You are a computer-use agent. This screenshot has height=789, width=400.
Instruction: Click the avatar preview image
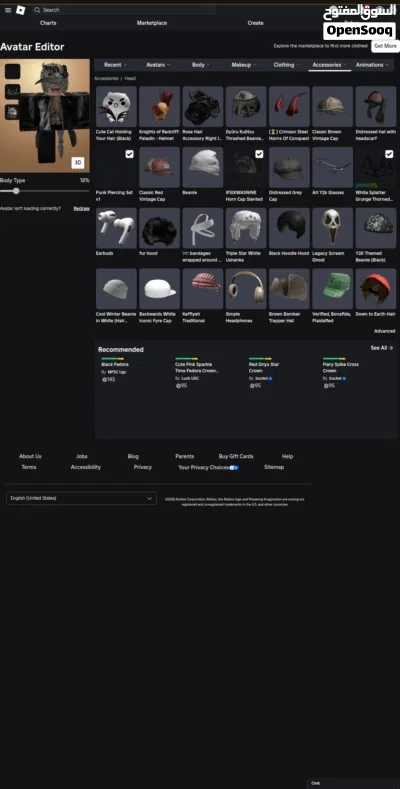point(45,116)
